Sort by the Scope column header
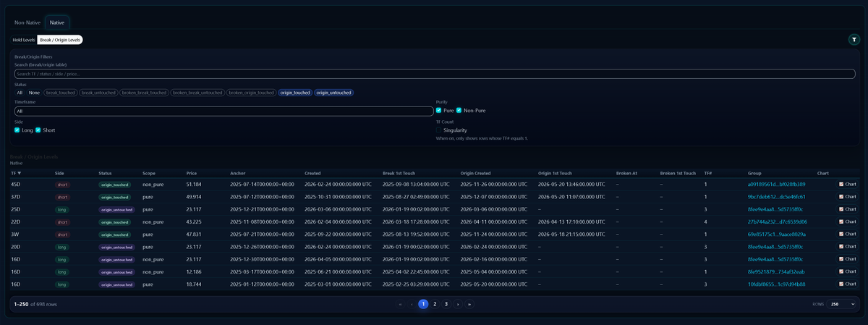The image size is (868, 325). (149, 173)
